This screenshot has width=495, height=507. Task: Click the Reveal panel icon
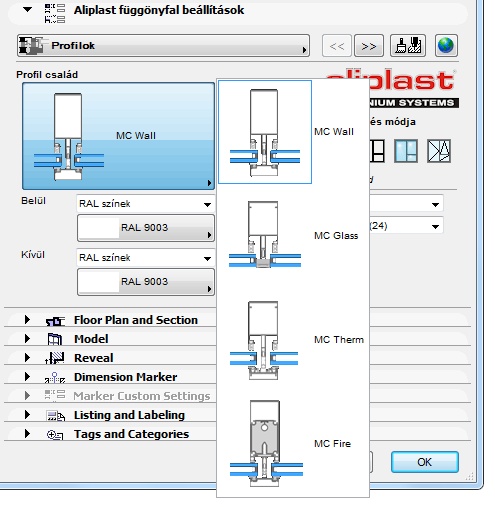[x=55, y=358]
